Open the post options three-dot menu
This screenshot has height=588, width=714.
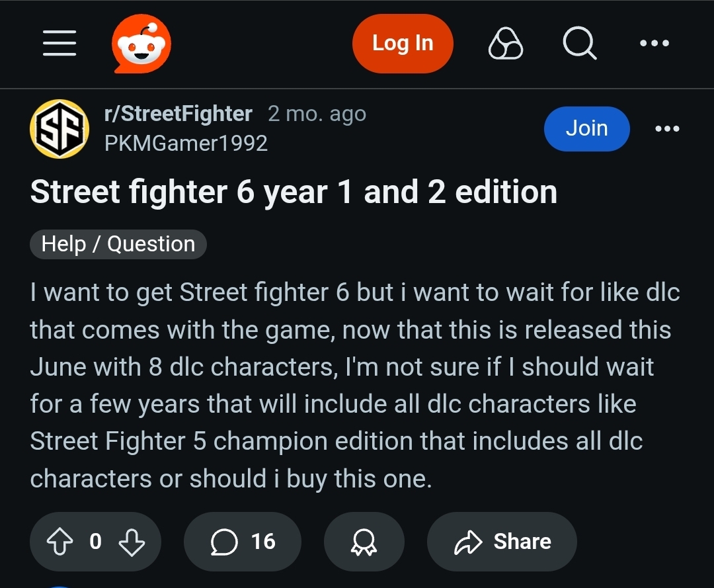[667, 129]
